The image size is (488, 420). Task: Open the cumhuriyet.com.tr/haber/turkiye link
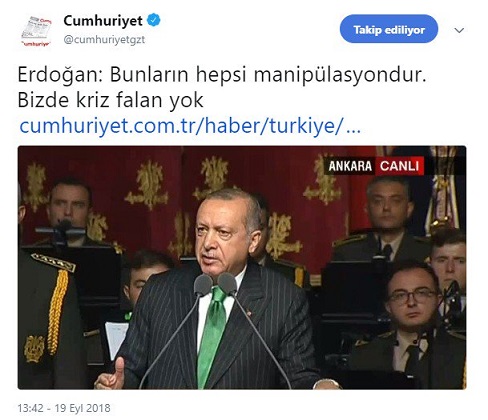pos(190,126)
